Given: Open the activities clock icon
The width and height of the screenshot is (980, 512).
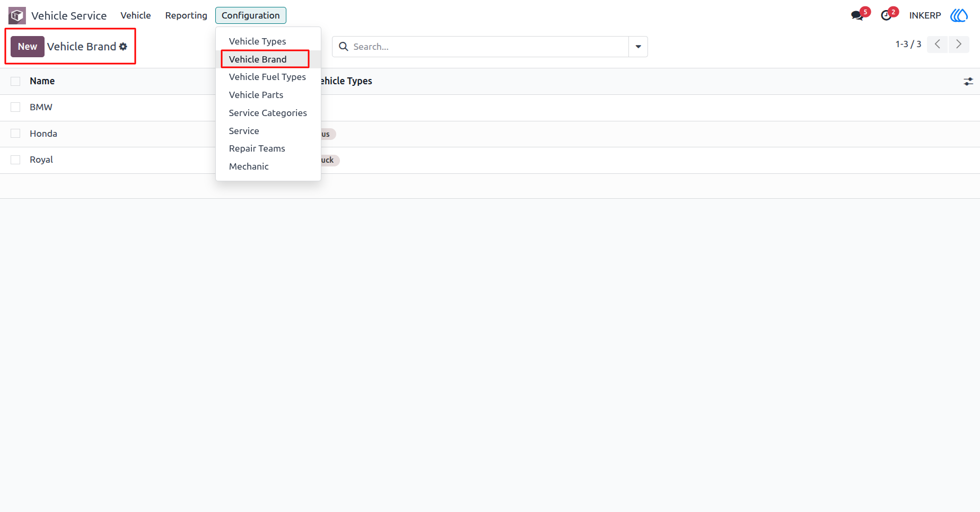Looking at the screenshot, I should point(886,15).
